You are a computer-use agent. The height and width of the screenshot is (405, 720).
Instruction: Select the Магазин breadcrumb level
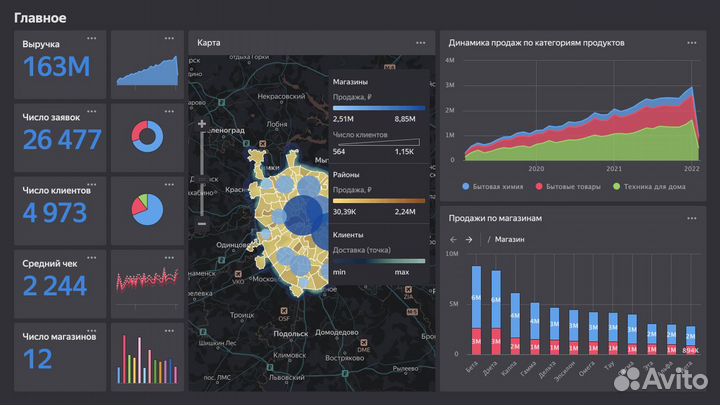[x=510, y=240]
